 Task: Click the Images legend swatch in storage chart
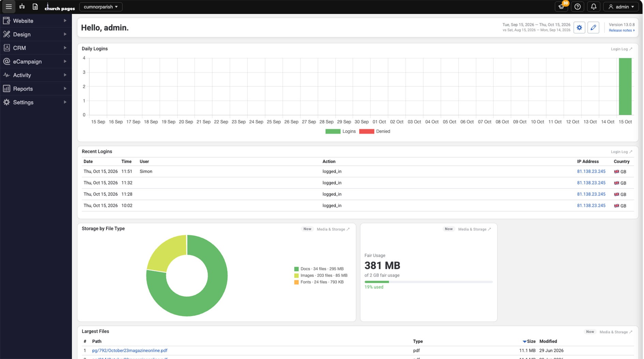296,275
